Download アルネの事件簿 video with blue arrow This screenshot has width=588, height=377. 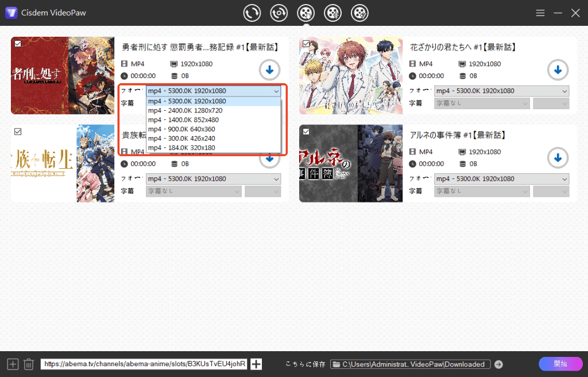coord(558,158)
